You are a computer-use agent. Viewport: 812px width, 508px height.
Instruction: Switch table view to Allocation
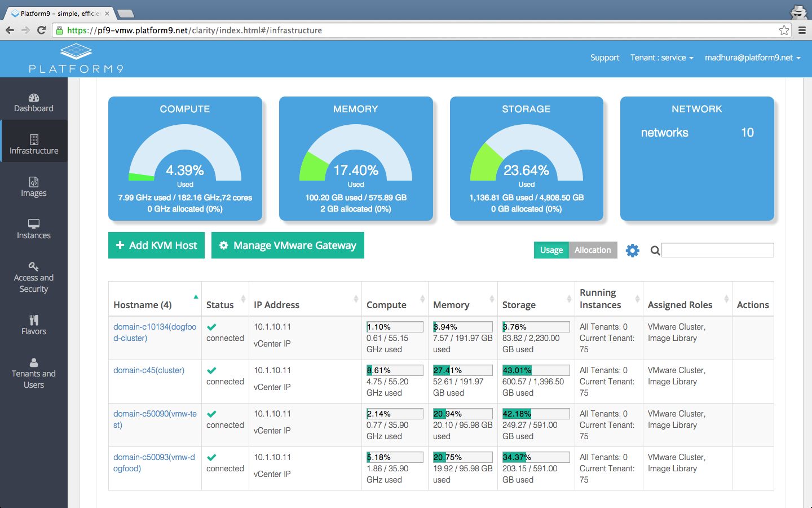[593, 250]
